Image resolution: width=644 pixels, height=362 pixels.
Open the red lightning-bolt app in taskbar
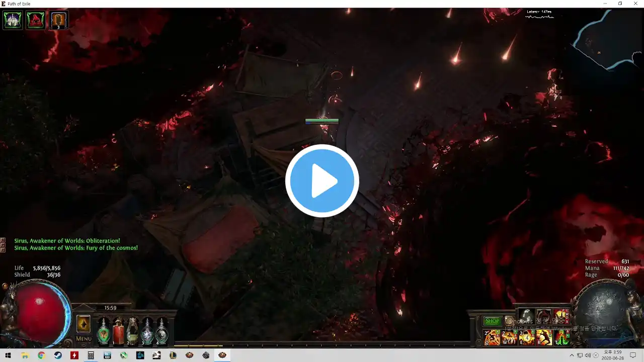pyautogui.click(x=74, y=355)
